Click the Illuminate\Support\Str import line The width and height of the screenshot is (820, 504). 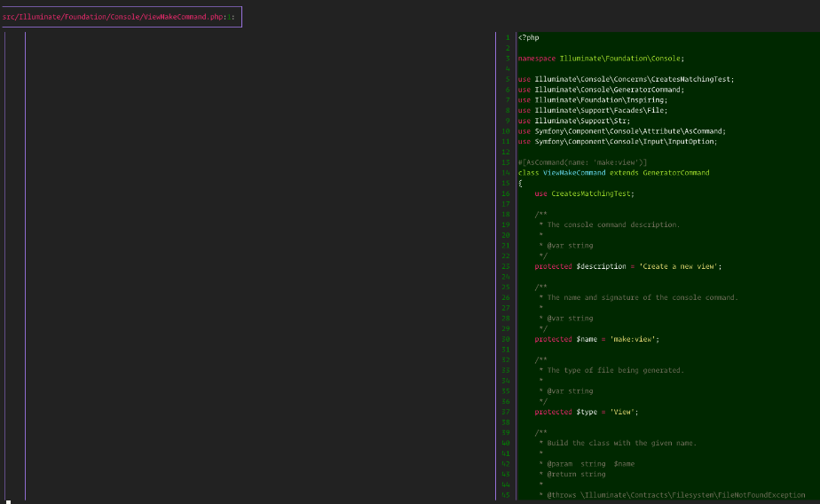pyautogui.click(x=573, y=121)
